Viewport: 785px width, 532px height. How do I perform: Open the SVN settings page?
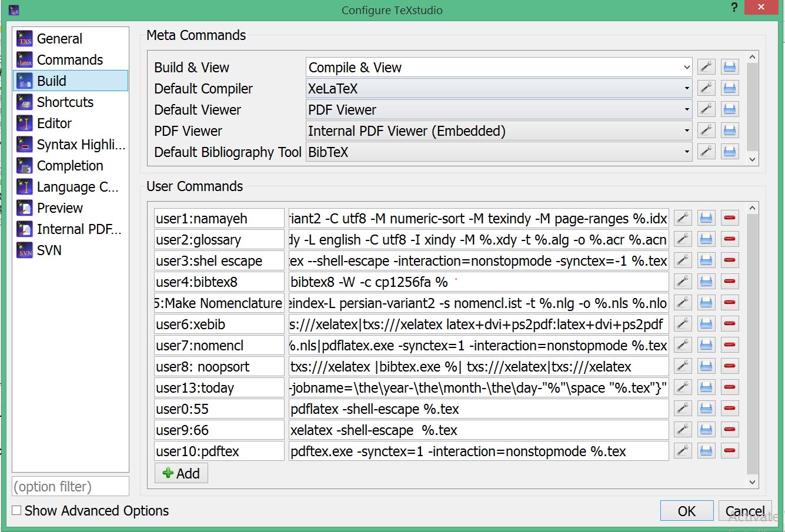pos(71,250)
